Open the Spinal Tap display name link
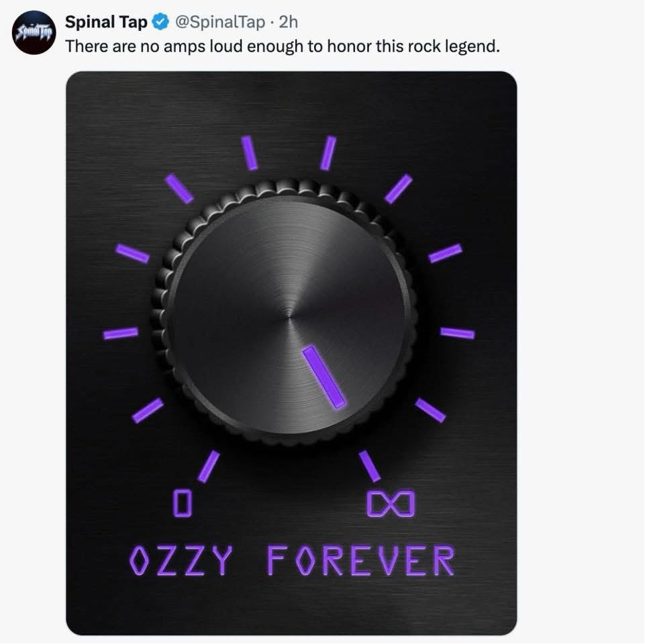This screenshot has height=644, width=645. click(106, 22)
